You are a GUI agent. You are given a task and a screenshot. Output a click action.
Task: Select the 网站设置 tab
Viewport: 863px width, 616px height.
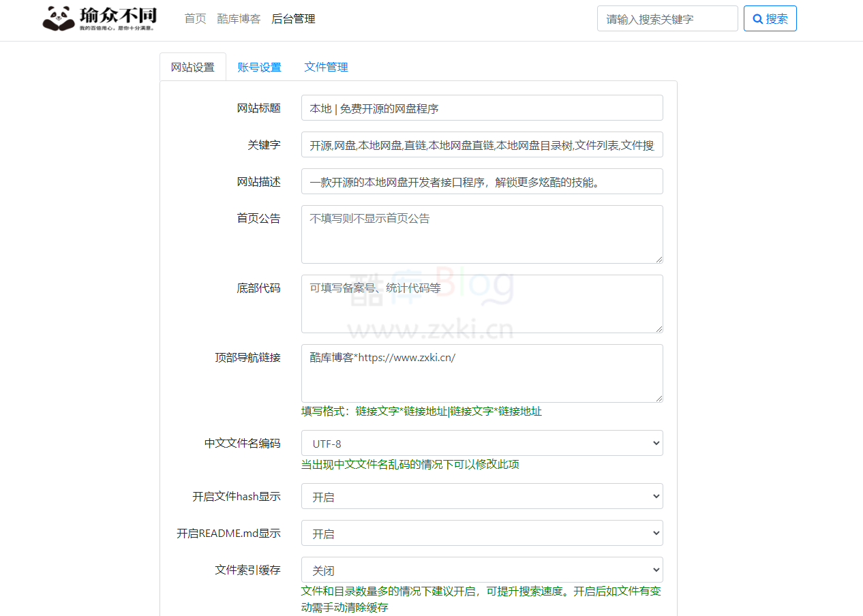coord(193,66)
